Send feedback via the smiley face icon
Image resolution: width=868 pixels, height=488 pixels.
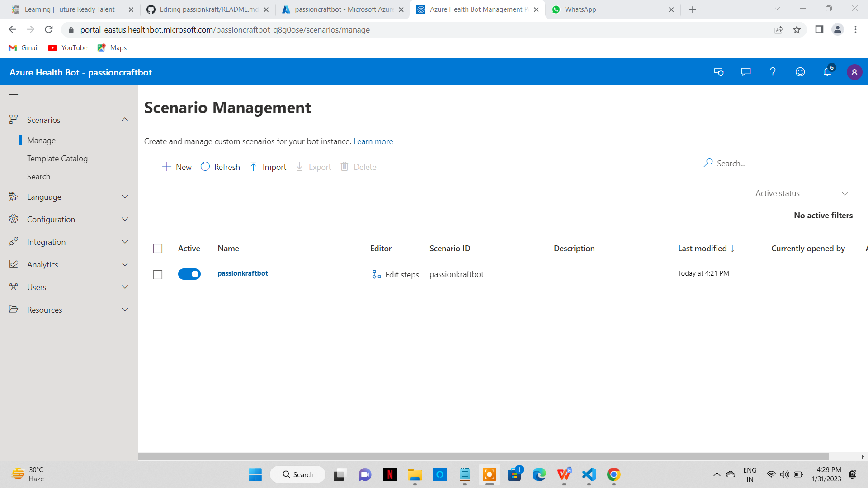point(800,72)
